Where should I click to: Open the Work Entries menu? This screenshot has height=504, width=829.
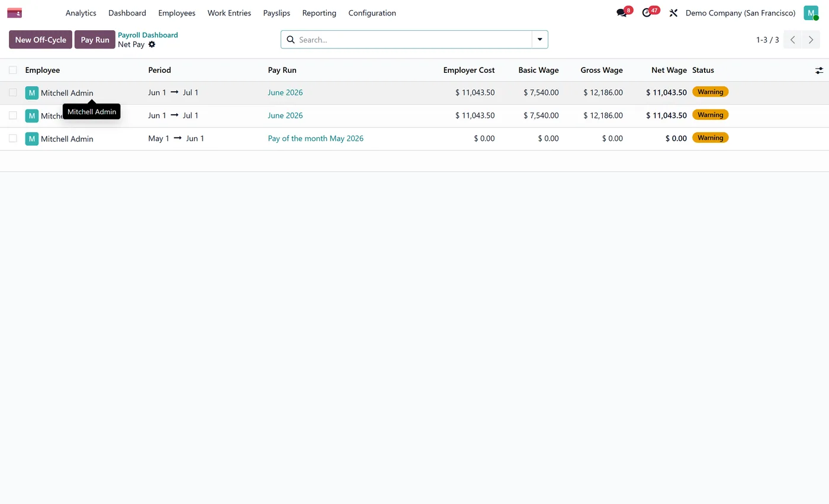coord(229,13)
